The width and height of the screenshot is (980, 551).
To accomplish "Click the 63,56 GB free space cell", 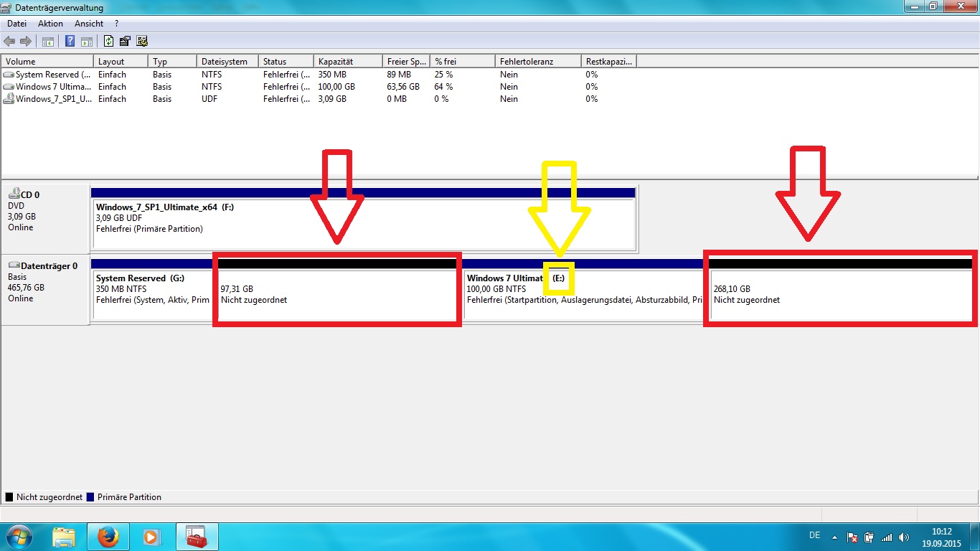I will pos(403,87).
